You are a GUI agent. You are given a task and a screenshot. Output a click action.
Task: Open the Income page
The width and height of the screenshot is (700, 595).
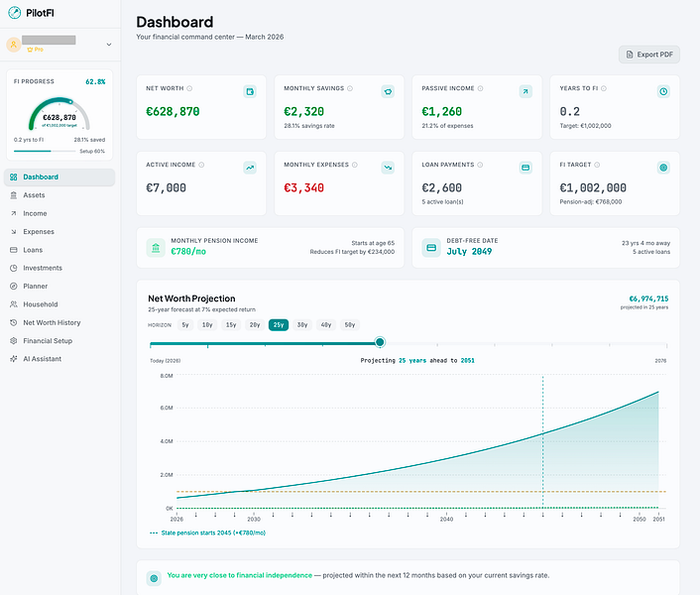point(59,214)
